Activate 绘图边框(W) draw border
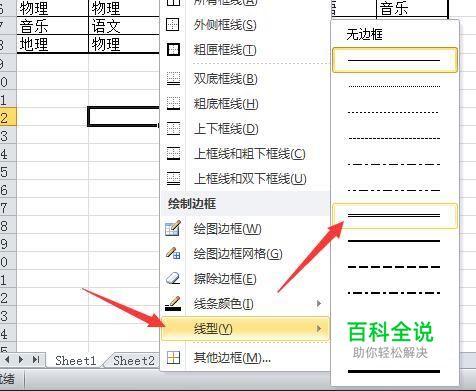Image resolution: width=476 pixels, height=391 pixels. pos(244,229)
